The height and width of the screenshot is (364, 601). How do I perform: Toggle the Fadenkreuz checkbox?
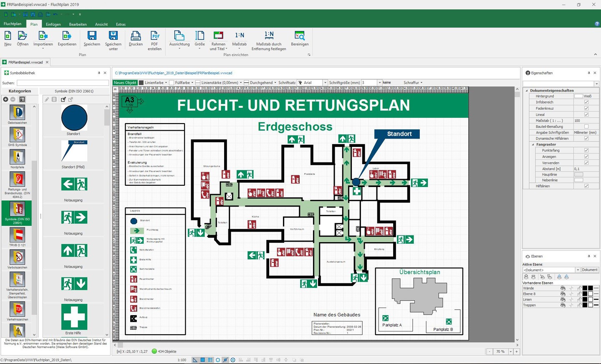pos(586,108)
